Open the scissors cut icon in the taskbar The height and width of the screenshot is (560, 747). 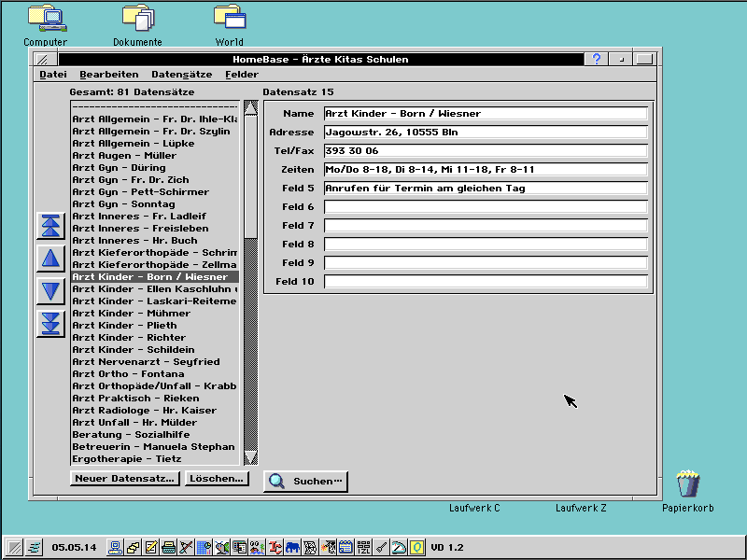click(185, 548)
